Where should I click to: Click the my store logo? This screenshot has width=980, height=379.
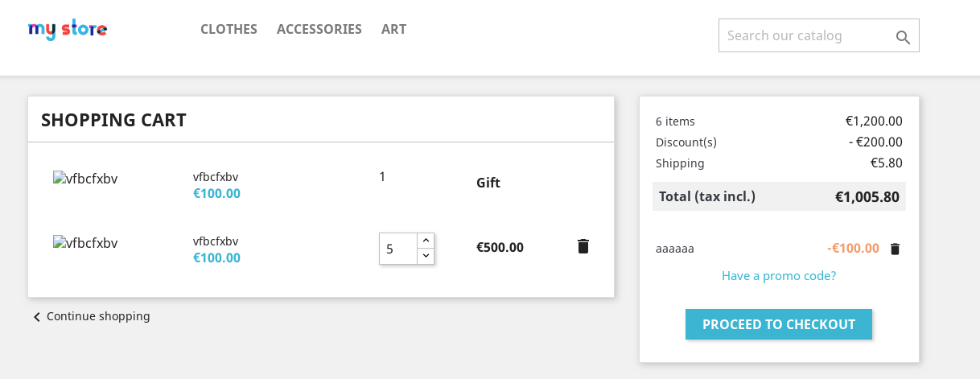tap(68, 30)
